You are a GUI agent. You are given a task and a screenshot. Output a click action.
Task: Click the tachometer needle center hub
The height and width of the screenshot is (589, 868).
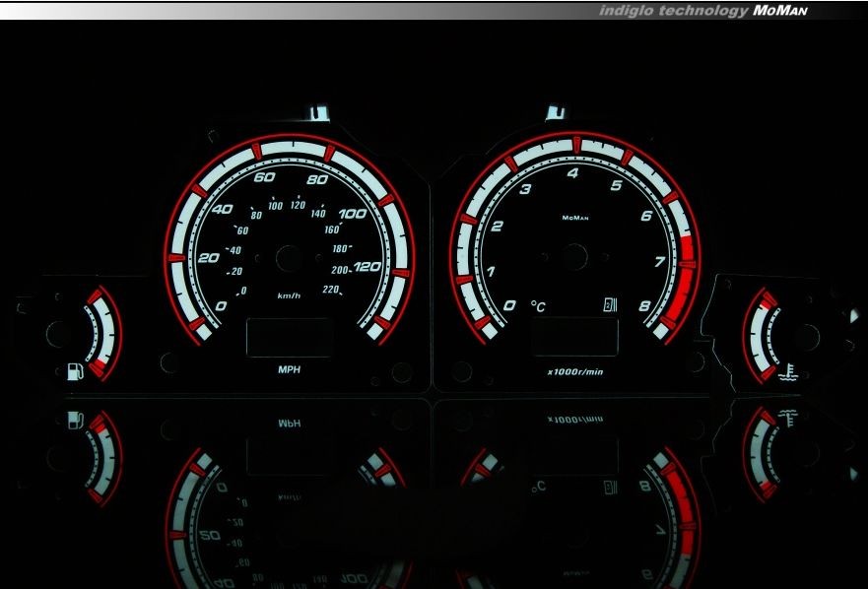click(x=574, y=257)
